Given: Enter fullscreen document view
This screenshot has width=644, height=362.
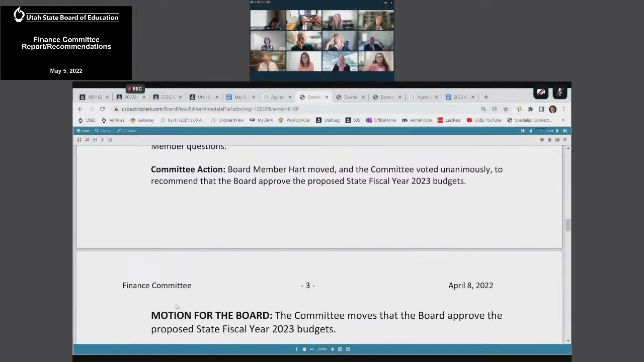Looking at the screenshot, I should point(348,349).
